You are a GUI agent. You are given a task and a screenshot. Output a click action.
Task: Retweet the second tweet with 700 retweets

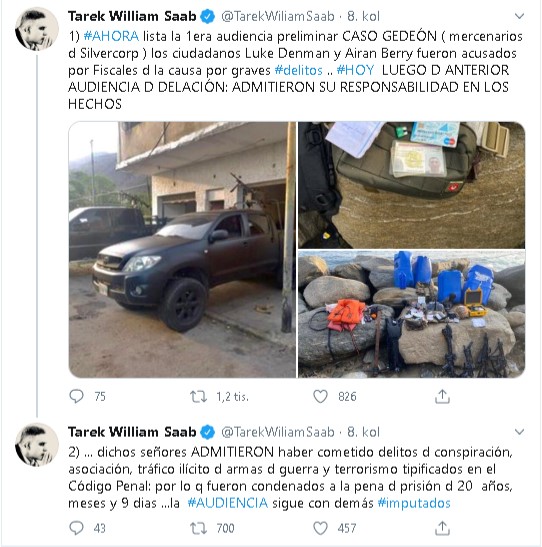coord(198,528)
